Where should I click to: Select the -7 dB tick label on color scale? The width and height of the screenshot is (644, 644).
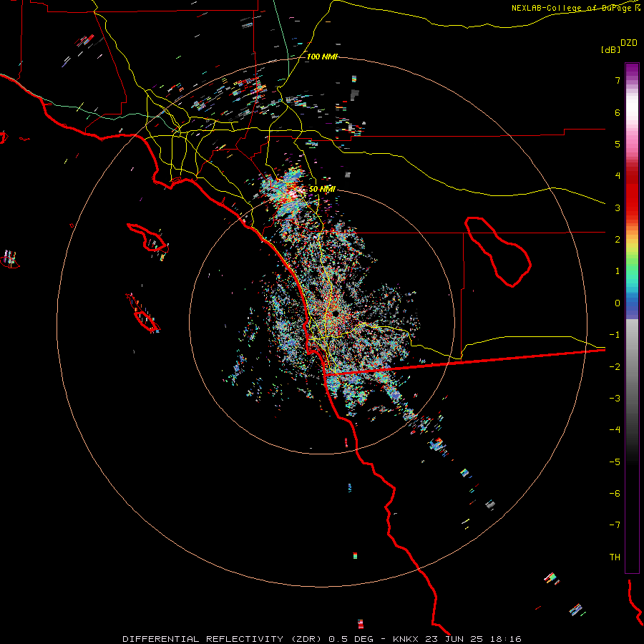tap(615, 525)
